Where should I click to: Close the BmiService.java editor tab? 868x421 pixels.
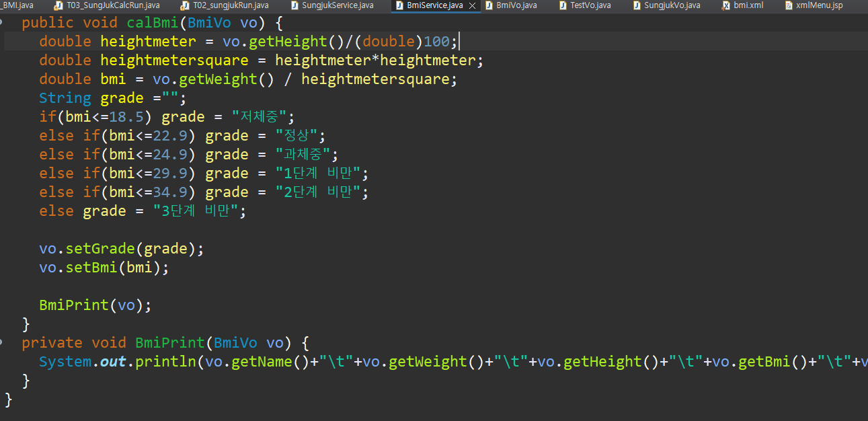tap(472, 5)
